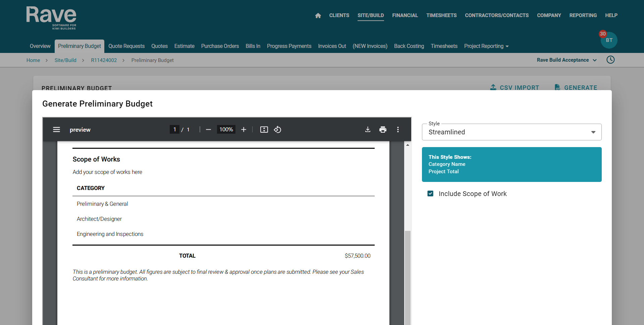Screen dimensions: 644x325
Task: Click the $57,500.00 total value
Action: click(358, 256)
